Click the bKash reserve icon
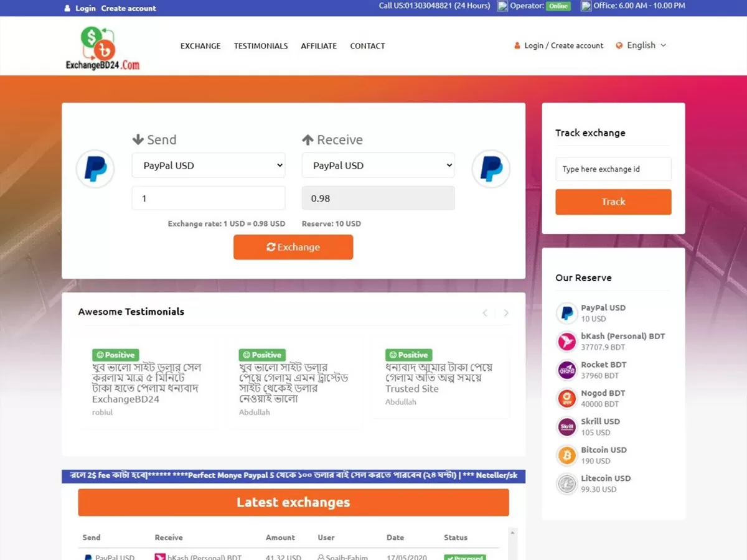Screen dimensions: 747x560 coord(566,342)
